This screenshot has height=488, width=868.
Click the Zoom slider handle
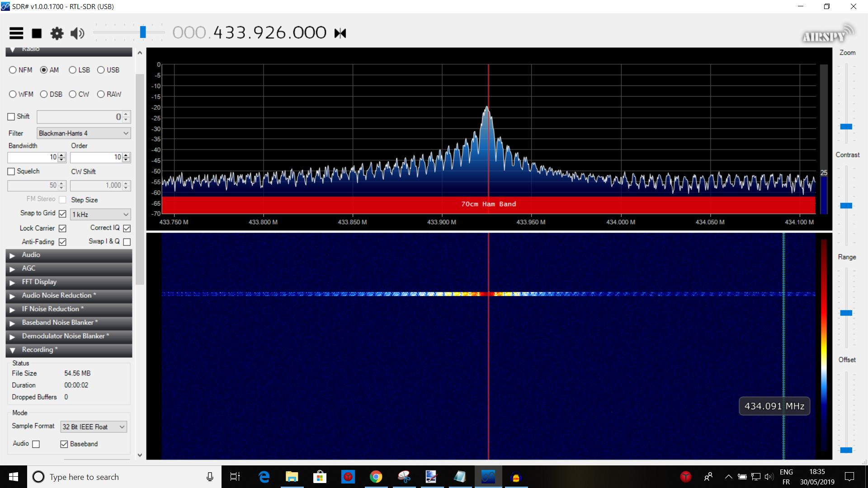coord(846,127)
